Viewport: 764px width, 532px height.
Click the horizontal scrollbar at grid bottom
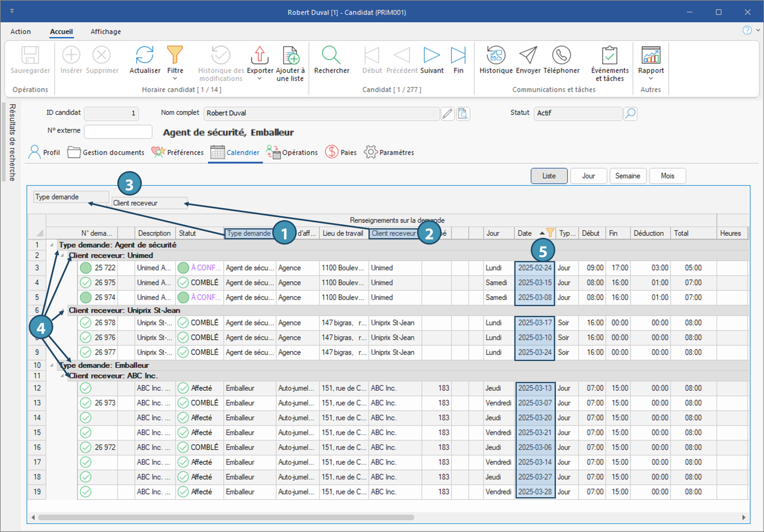226,517
